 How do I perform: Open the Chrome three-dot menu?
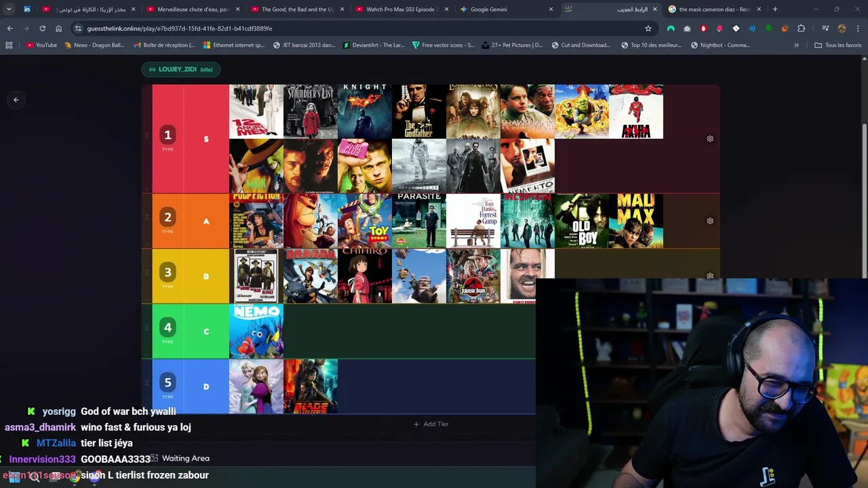[858, 28]
